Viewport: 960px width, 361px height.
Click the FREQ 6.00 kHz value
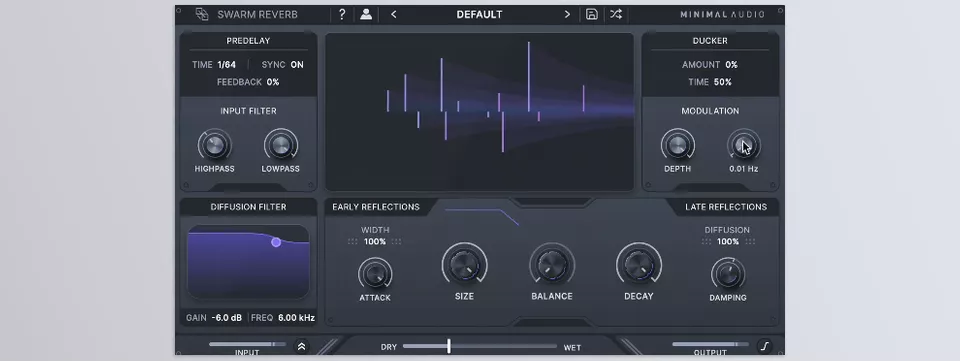pyautogui.click(x=296, y=318)
